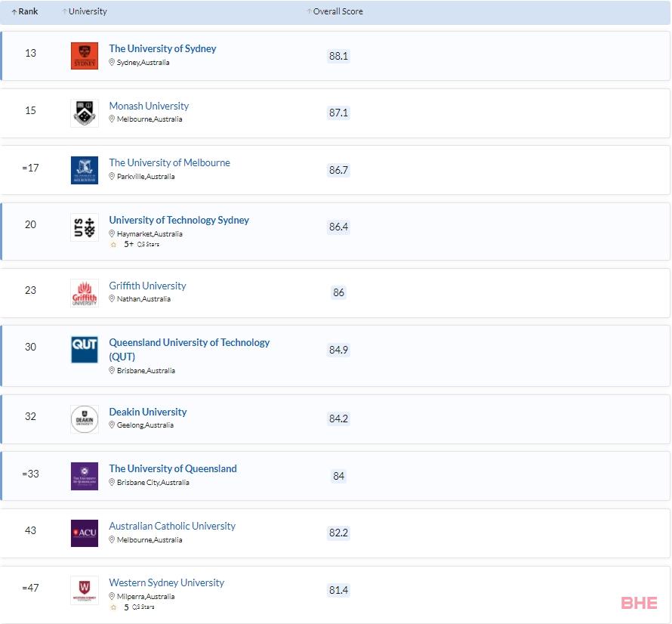Open Western Sydney University link
This screenshot has width=672, height=624.
pos(167,583)
